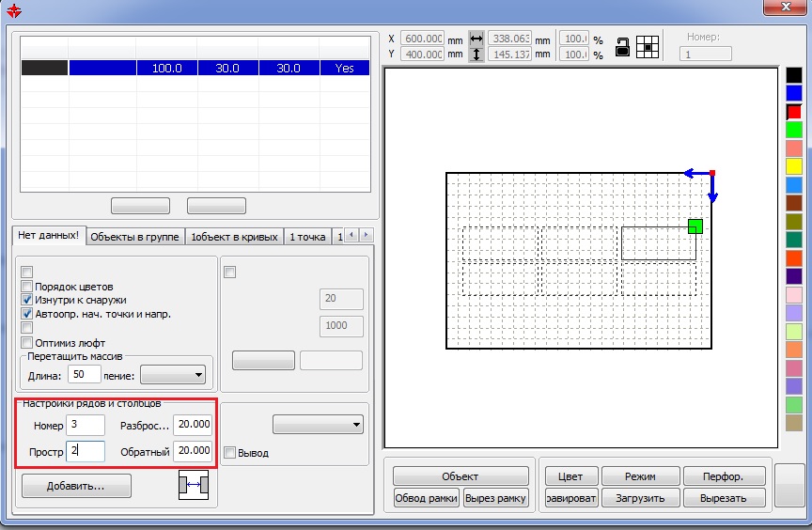Enable the Вывод checkbox
This screenshot has height=530, width=812.
pos(230,452)
